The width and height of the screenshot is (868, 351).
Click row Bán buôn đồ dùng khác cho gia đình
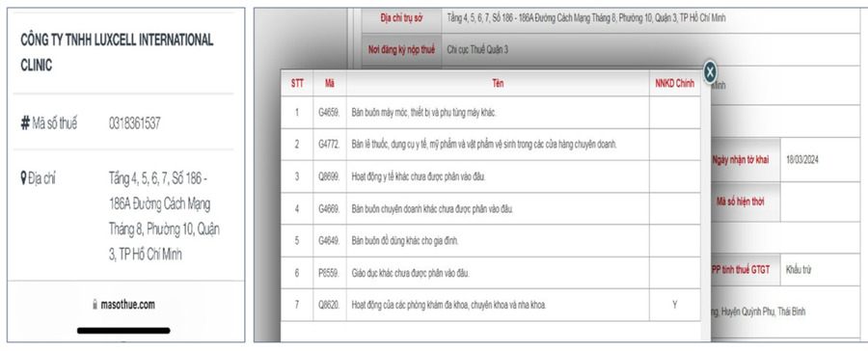(x=491, y=241)
